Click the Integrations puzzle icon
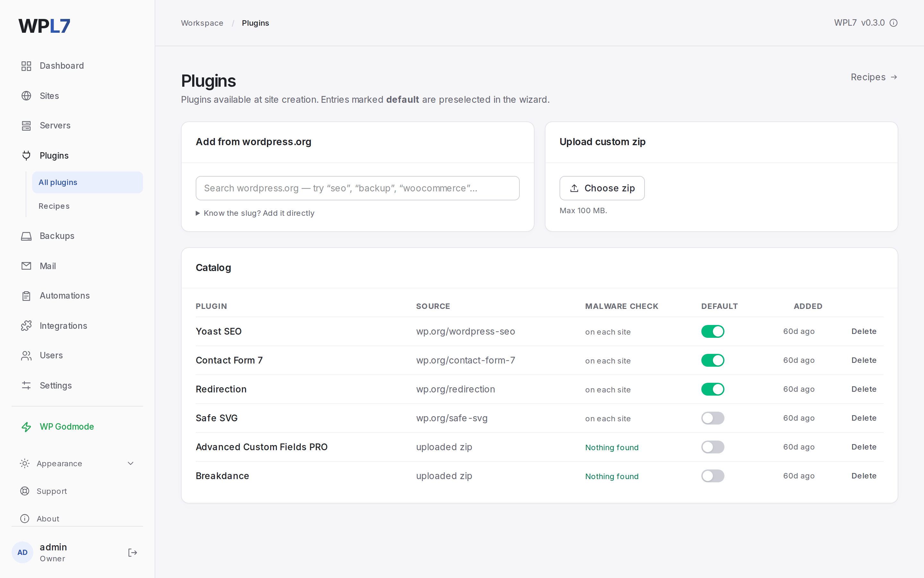 26,326
